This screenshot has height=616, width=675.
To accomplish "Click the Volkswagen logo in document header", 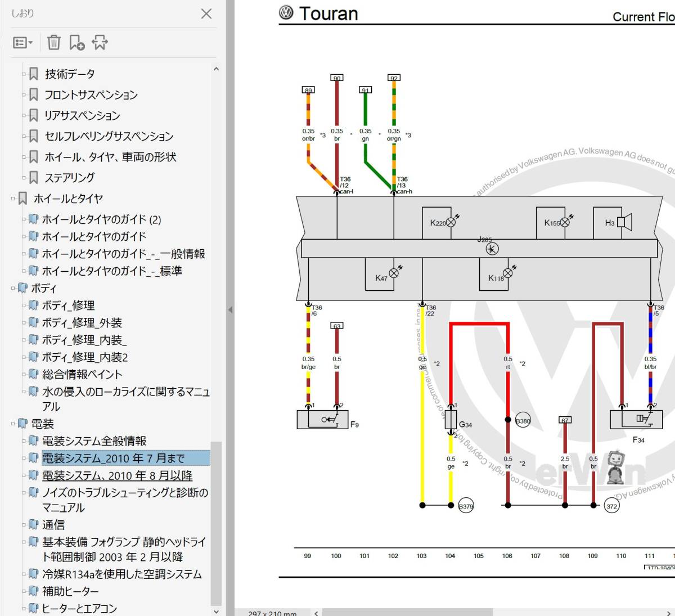I will coord(286,13).
